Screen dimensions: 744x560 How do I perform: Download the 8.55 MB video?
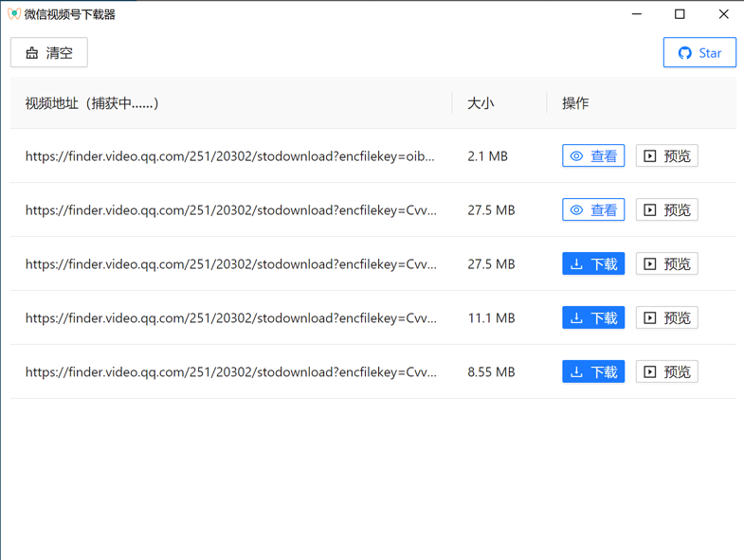click(x=593, y=371)
